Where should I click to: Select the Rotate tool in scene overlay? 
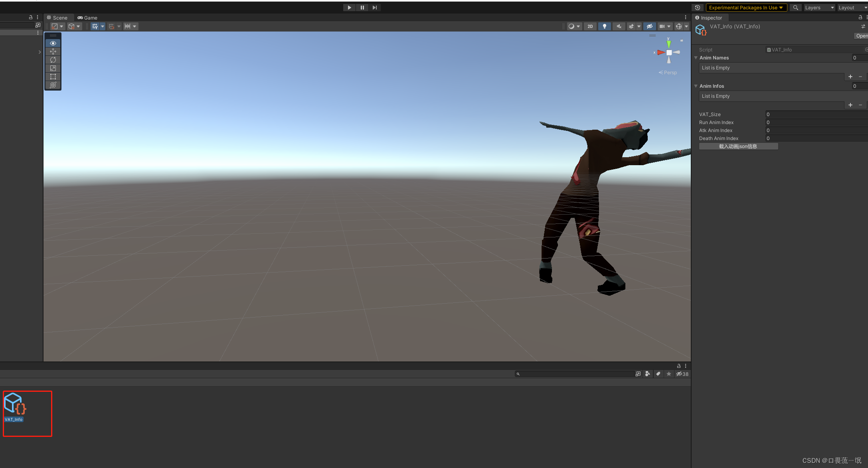tap(53, 60)
